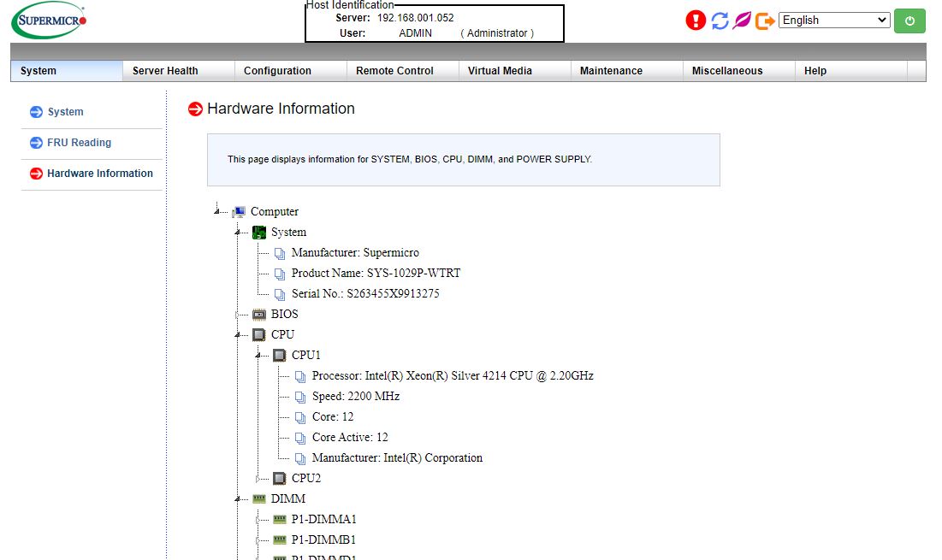Viewport: 942px width, 560px height.
Task: Open the Server Health menu
Action: tap(179, 71)
